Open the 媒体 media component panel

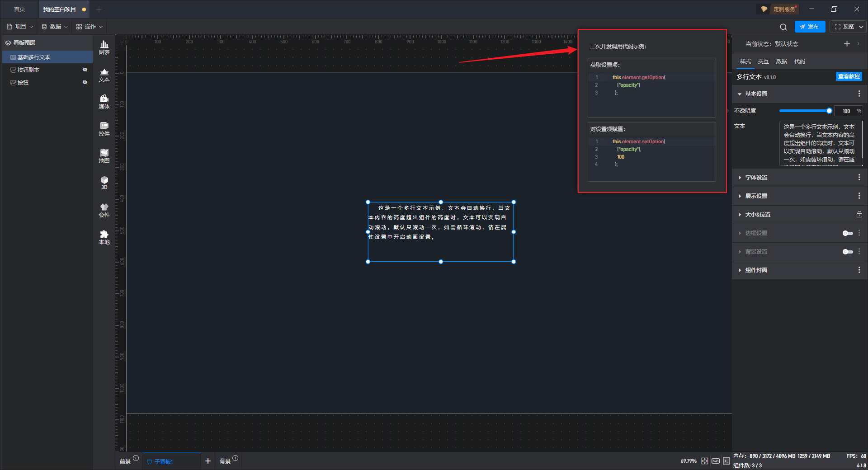coord(104,101)
